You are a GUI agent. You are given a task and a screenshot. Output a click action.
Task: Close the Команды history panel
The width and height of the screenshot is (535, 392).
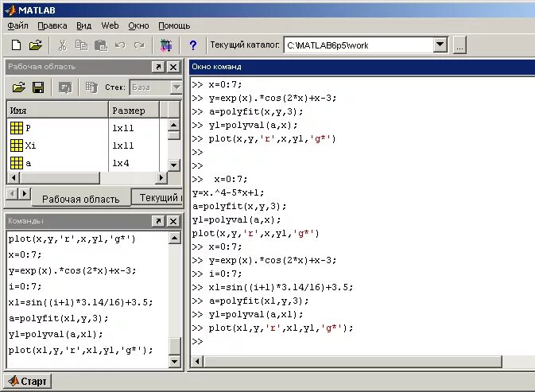click(x=173, y=221)
